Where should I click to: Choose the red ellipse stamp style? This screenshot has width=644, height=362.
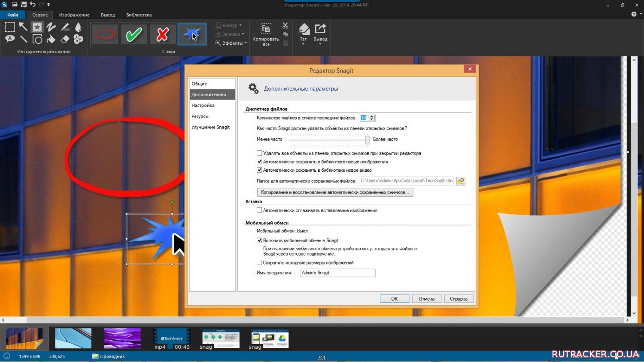tap(105, 34)
